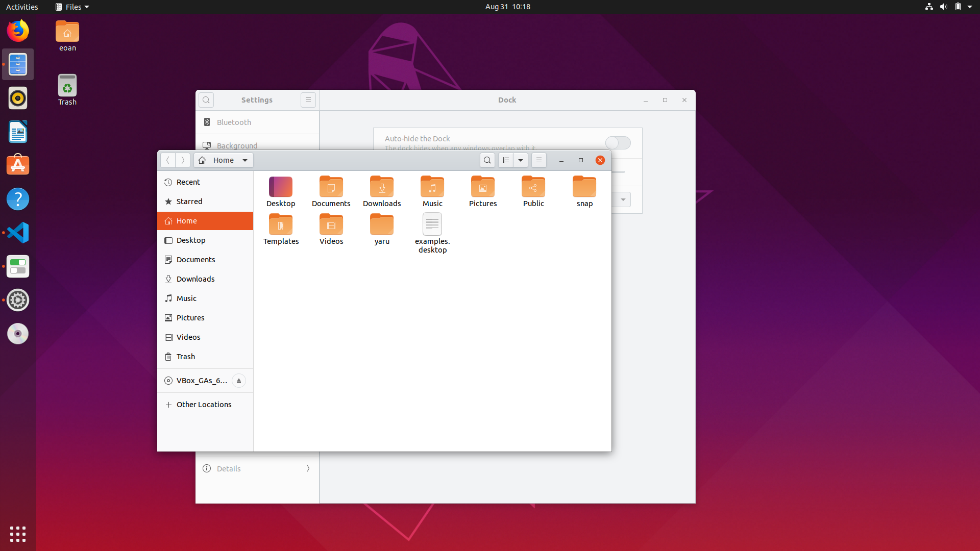Activate search in the Files toolbar
Image resolution: width=980 pixels, height=551 pixels.
point(487,160)
